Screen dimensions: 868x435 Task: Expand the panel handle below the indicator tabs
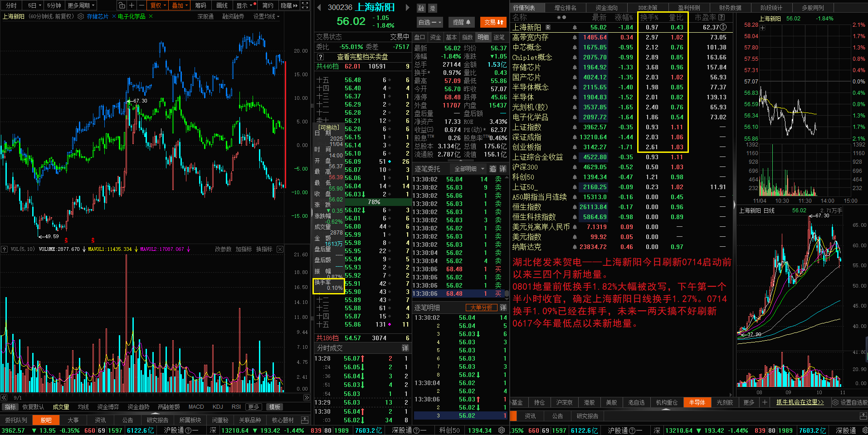point(155,414)
